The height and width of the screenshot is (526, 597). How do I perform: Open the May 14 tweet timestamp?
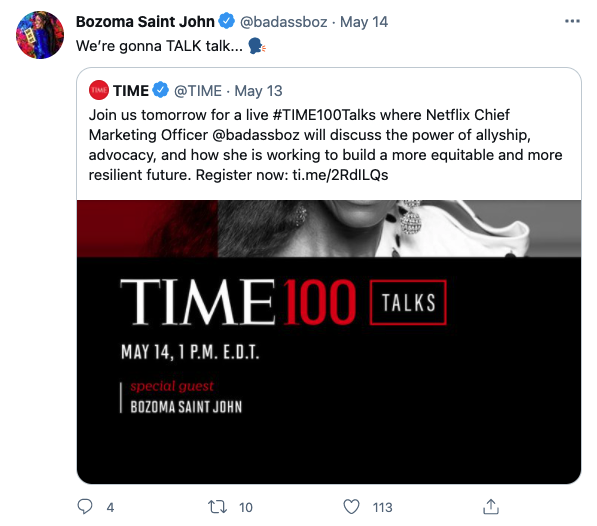point(364,22)
